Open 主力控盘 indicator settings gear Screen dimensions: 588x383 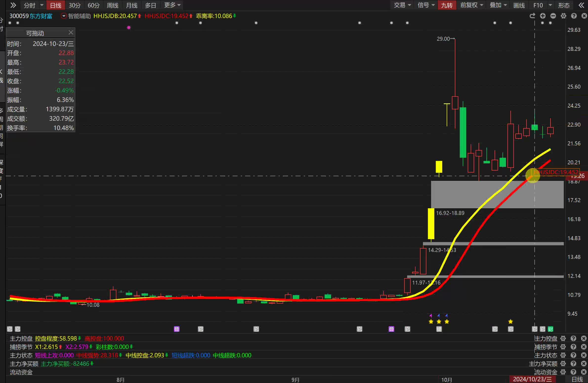(x=563, y=338)
